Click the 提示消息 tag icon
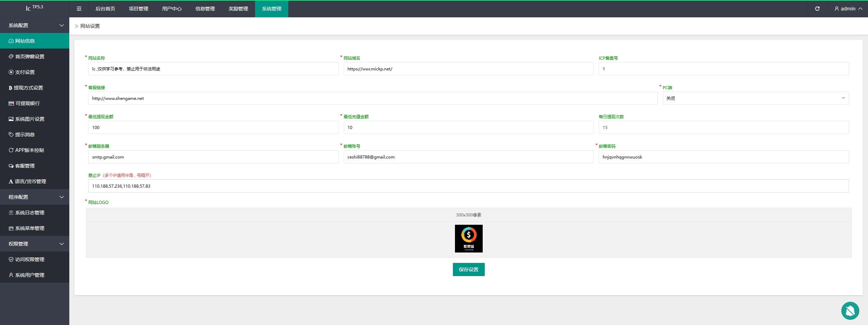Viewport: 868px width, 325px height. click(x=11, y=135)
